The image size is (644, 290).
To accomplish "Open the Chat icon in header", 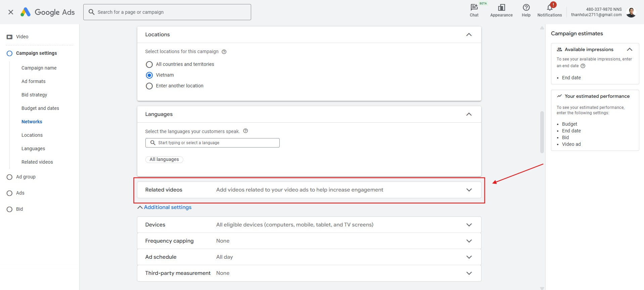I will [x=474, y=8].
